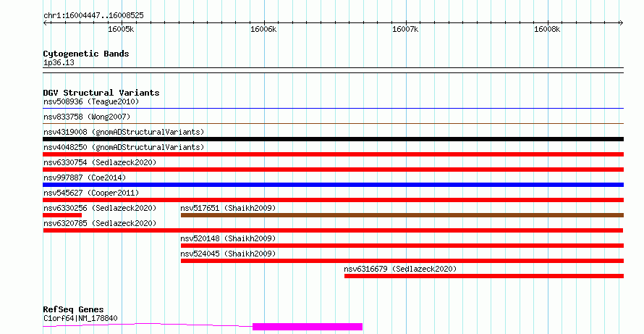Click the red nsv6316679 variant bar
The image size is (644, 334).
click(484, 276)
